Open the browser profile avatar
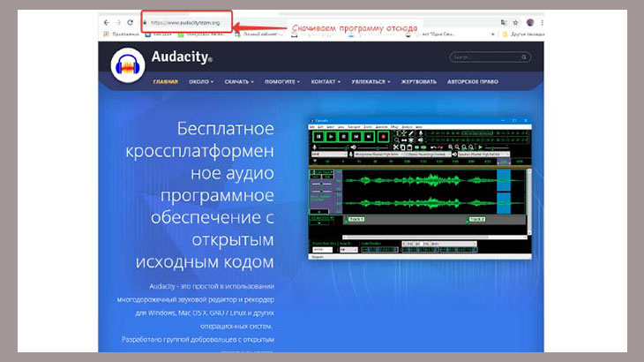 click(530, 23)
